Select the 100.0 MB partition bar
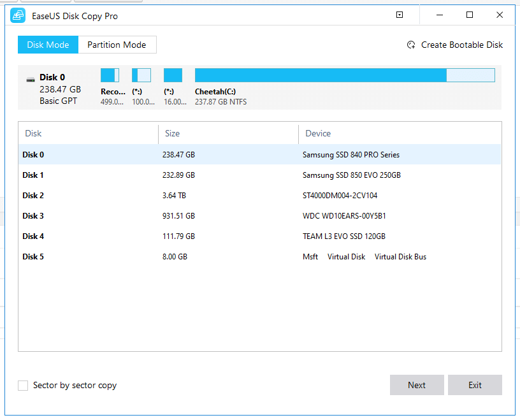Viewport: 520px width, 420px height. (x=141, y=75)
